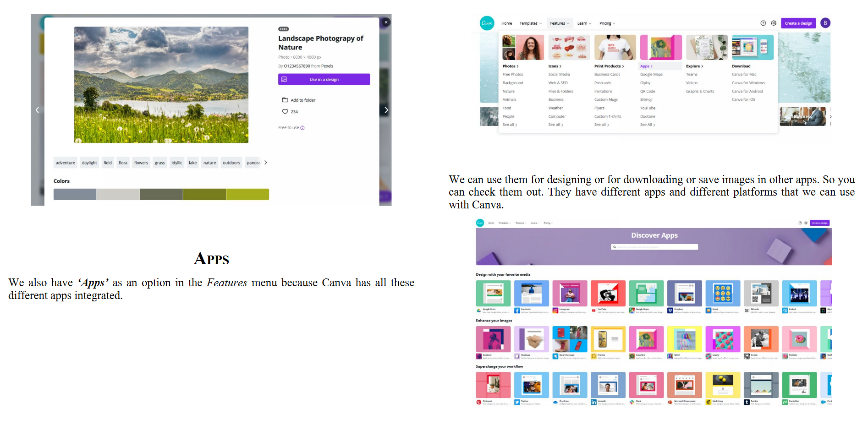Click the flowers tag
This screenshot has height=447, width=868.
tap(141, 163)
